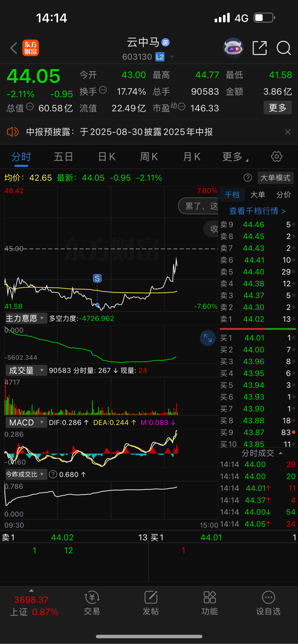Tap the enterprise badge beside 云中马
The image size is (298, 644).
tap(165, 42)
